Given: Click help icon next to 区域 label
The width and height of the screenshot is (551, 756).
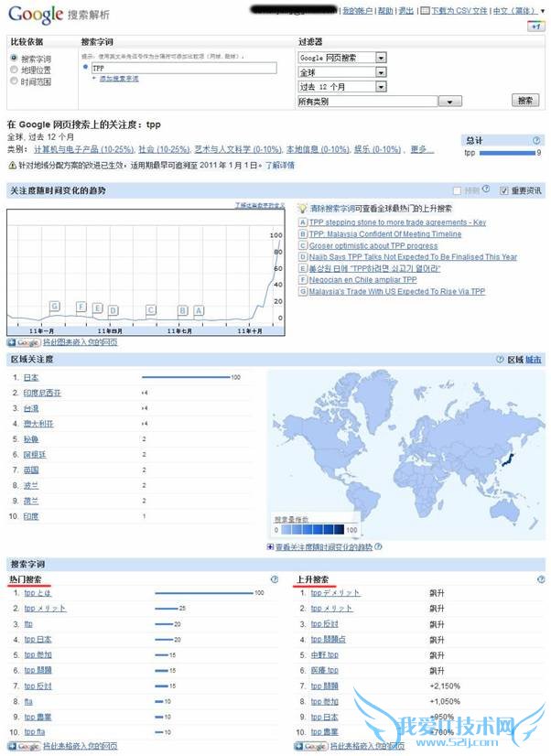Looking at the screenshot, I should point(500,360).
